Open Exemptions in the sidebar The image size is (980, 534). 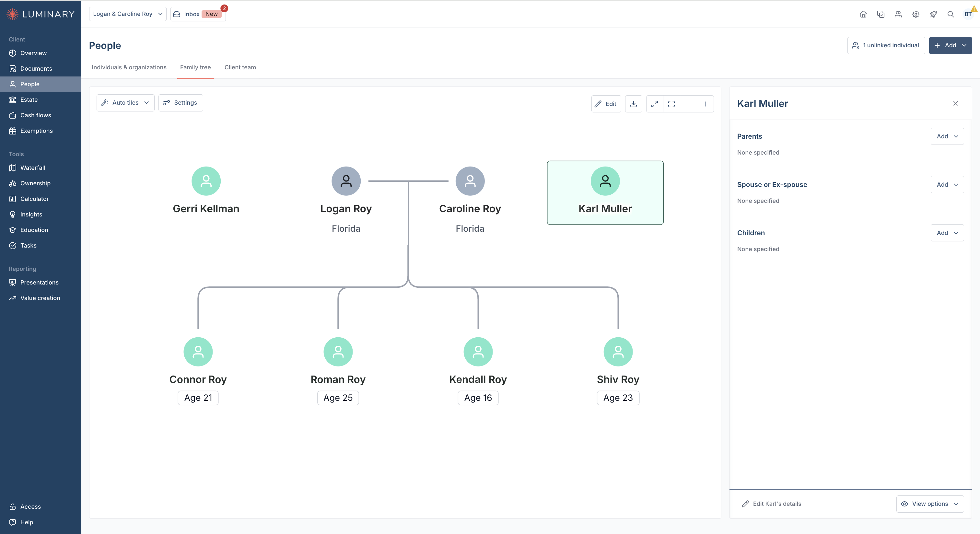coord(40,131)
